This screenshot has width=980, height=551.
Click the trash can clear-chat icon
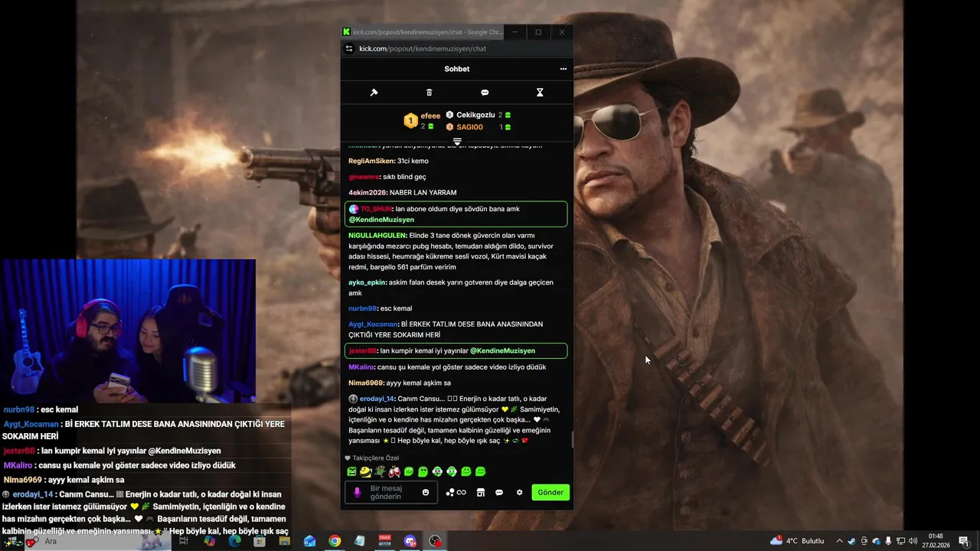(429, 93)
